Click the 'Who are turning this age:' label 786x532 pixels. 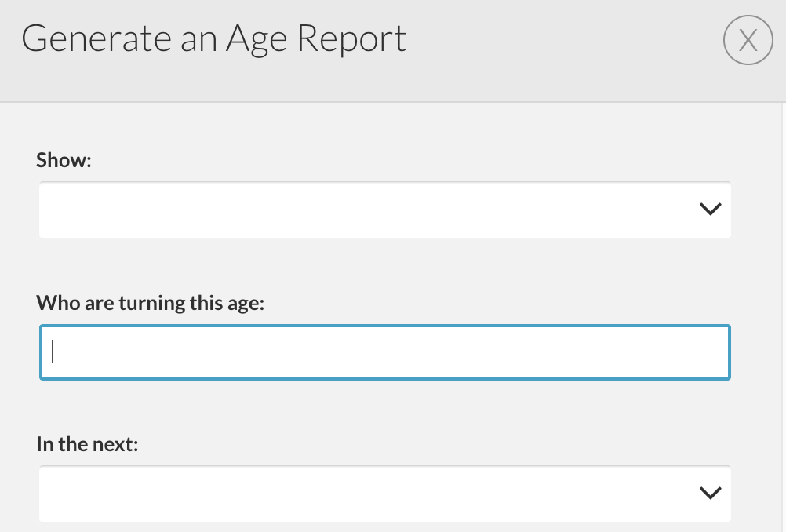[151, 303]
